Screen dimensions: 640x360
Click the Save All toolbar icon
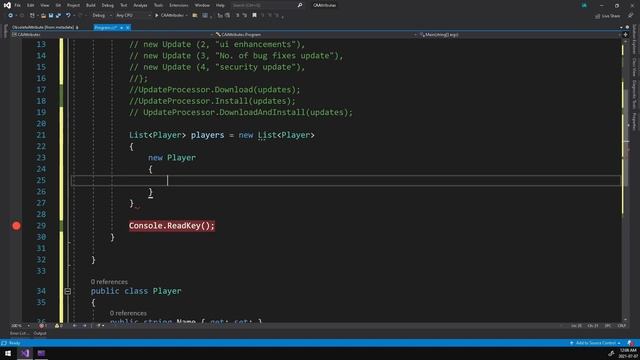point(58,16)
